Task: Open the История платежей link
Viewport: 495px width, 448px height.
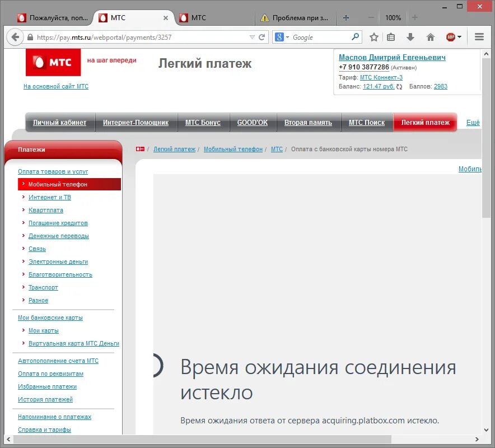Action: pyautogui.click(x=45, y=399)
